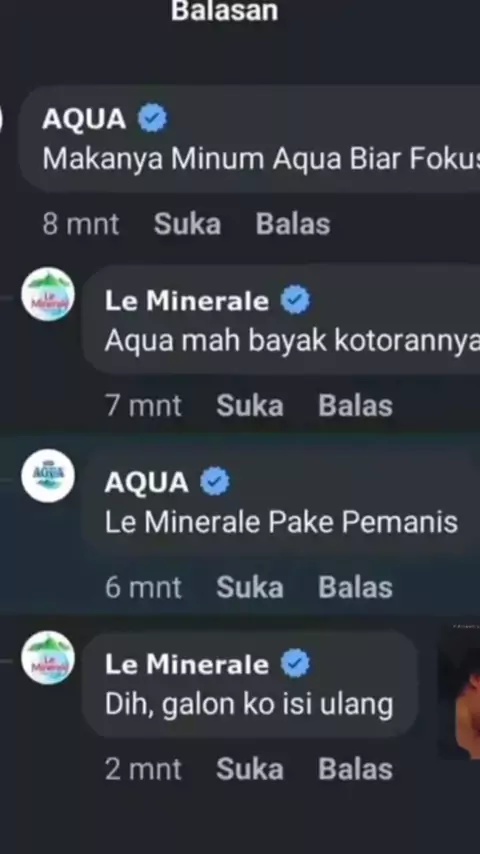Like the 7 mnt Le Minerale comment
Screen dimensions: 480x854
(x=250, y=406)
